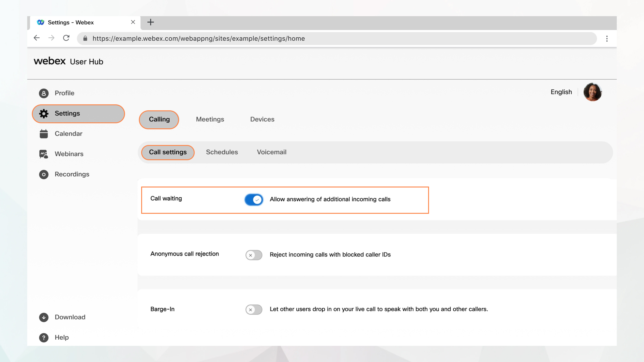Click the back navigation arrow
This screenshot has width=644, height=362.
pyautogui.click(x=37, y=38)
